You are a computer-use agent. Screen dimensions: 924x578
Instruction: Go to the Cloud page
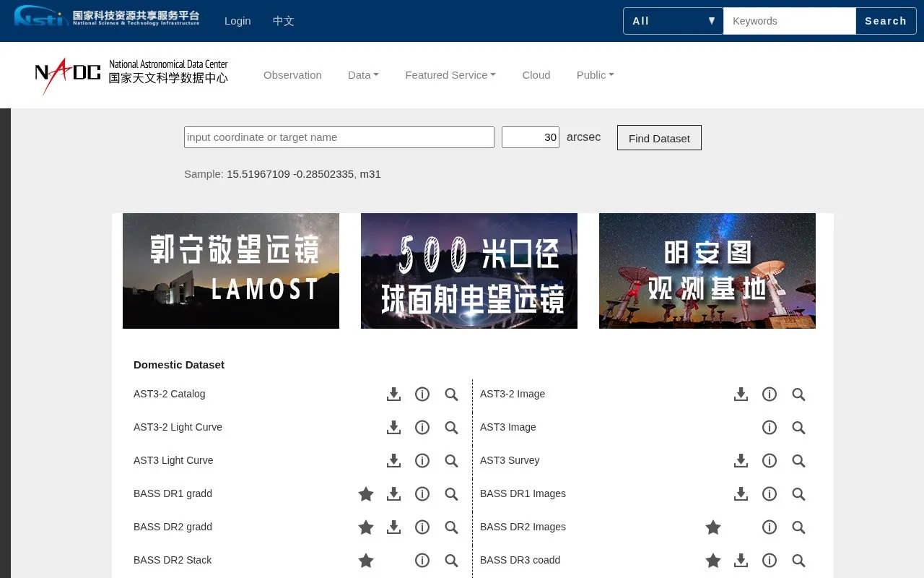pyautogui.click(x=536, y=75)
